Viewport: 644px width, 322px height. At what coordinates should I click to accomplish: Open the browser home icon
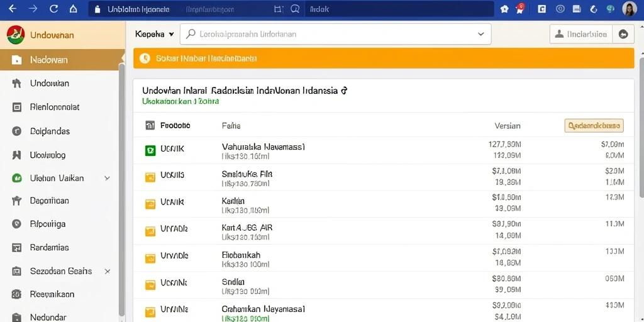pos(73,9)
